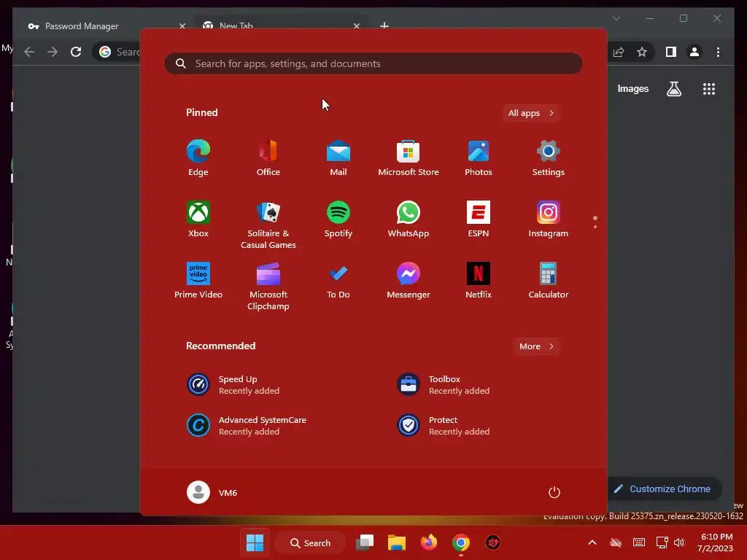Open Instagram
747x560 pixels.
[x=549, y=219]
